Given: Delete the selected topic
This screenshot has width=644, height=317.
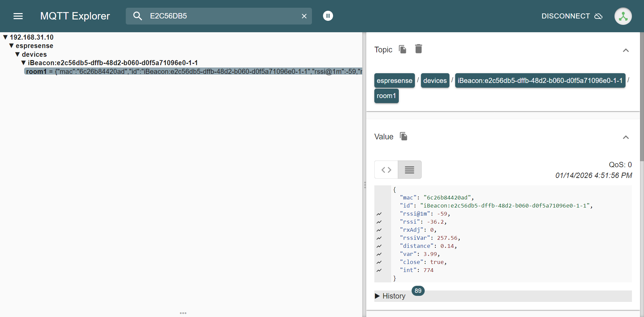Looking at the screenshot, I should point(418,49).
